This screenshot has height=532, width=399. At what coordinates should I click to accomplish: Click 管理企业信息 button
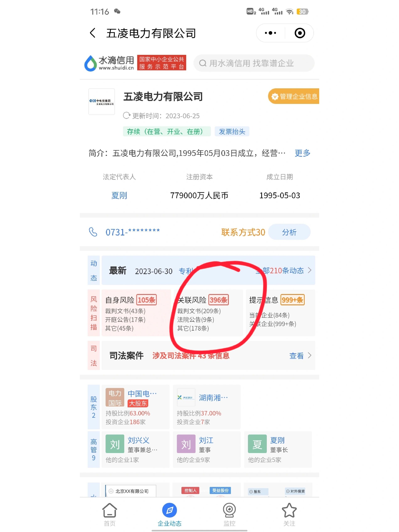pos(294,96)
